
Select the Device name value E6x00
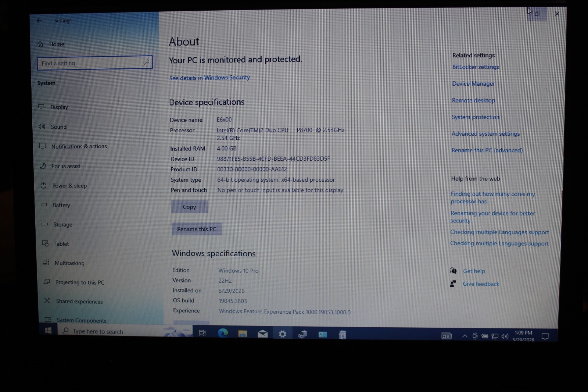tap(224, 120)
